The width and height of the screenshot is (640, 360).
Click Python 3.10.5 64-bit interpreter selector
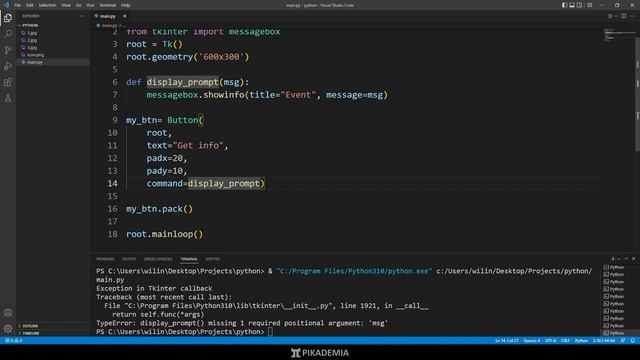tap(604, 340)
